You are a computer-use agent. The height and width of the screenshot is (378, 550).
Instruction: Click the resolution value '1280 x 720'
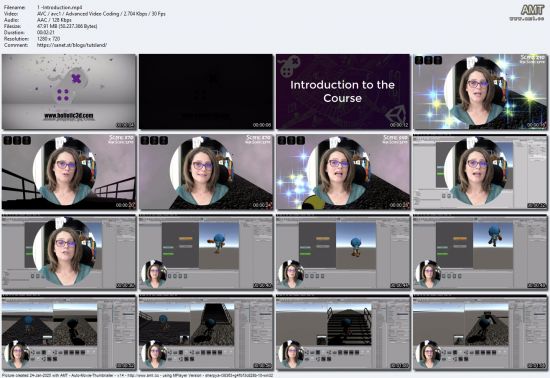tap(48, 39)
